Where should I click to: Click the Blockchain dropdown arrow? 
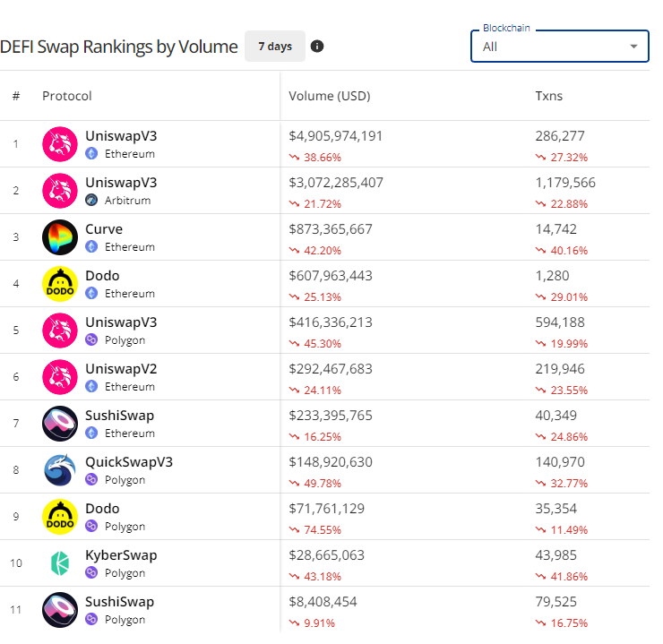[x=633, y=47]
